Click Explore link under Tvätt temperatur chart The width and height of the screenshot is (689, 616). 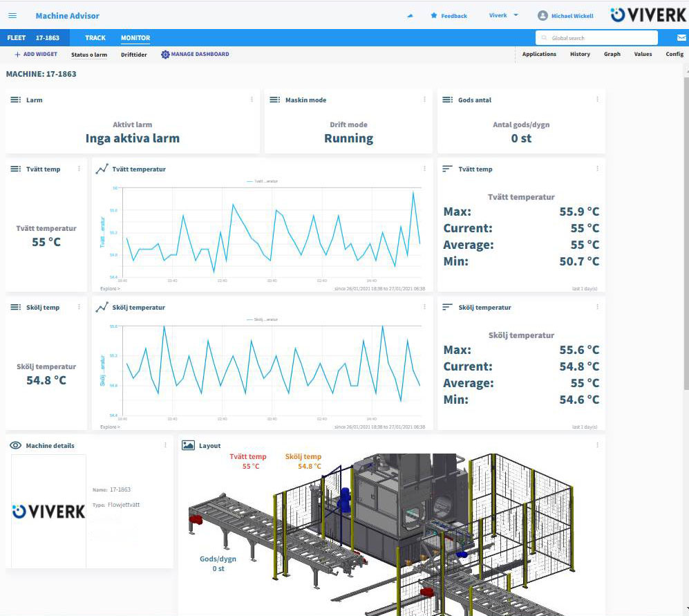tap(110, 288)
